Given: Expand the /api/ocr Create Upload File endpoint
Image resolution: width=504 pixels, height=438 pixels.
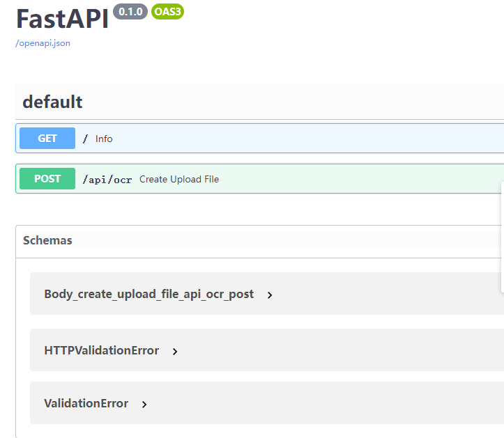Looking at the screenshot, I should [260, 178].
